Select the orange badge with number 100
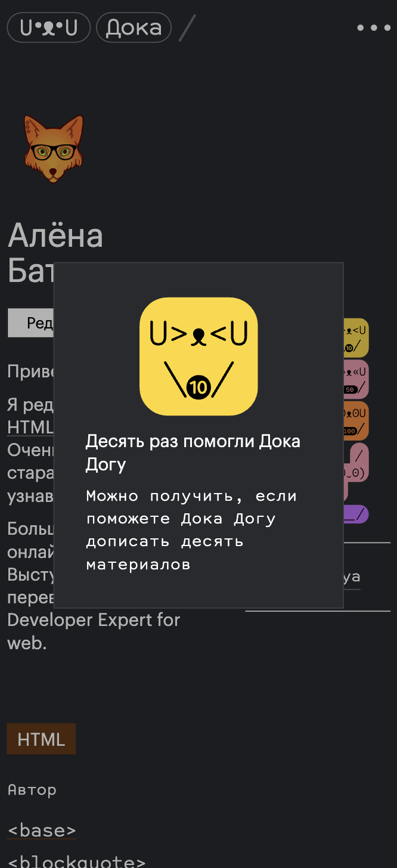The image size is (397, 868). pos(356,420)
